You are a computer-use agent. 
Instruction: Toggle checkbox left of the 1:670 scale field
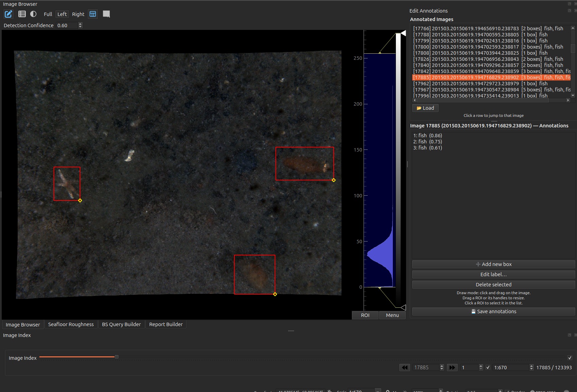pyautogui.click(x=488, y=368)
